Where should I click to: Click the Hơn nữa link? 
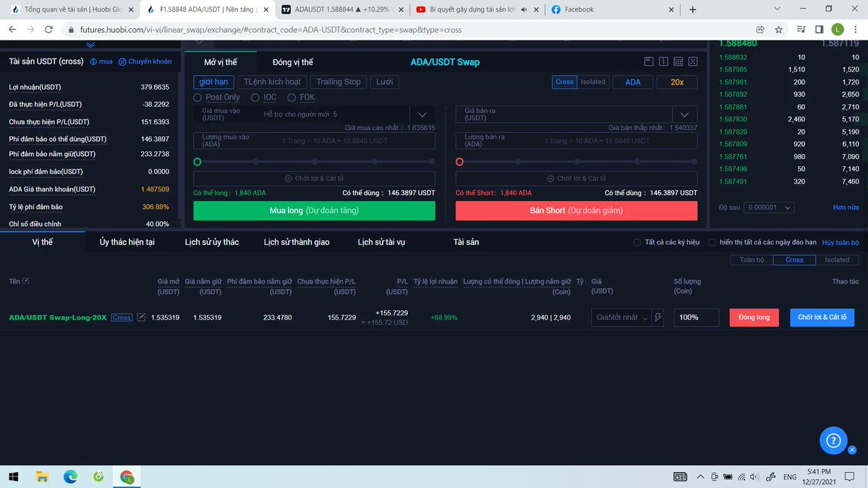tap(846, 207)
